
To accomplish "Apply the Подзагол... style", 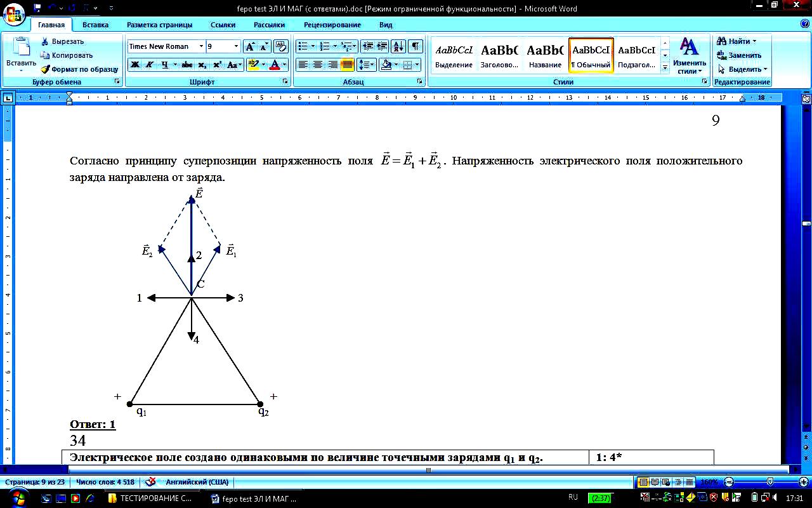I will 637,55.
